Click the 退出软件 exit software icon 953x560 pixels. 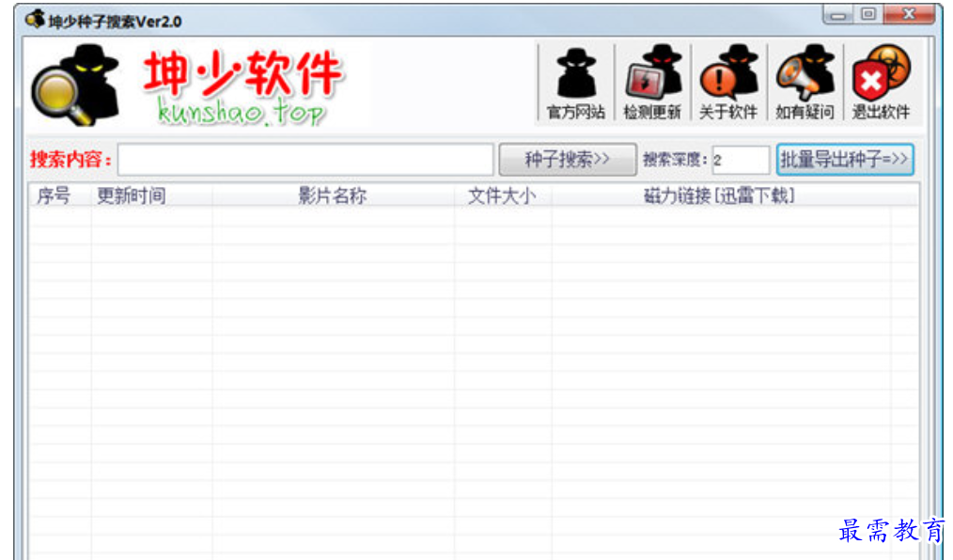tap(882, 84)
